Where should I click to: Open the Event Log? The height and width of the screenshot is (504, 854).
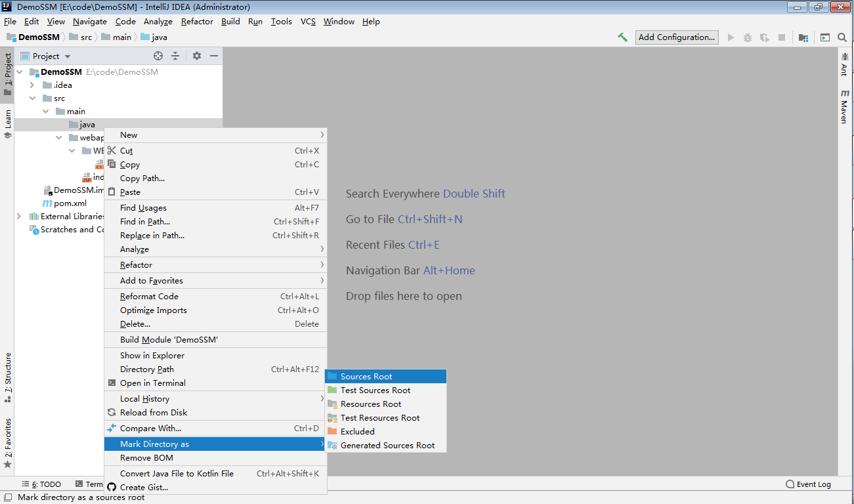click(x=808, y=484)
